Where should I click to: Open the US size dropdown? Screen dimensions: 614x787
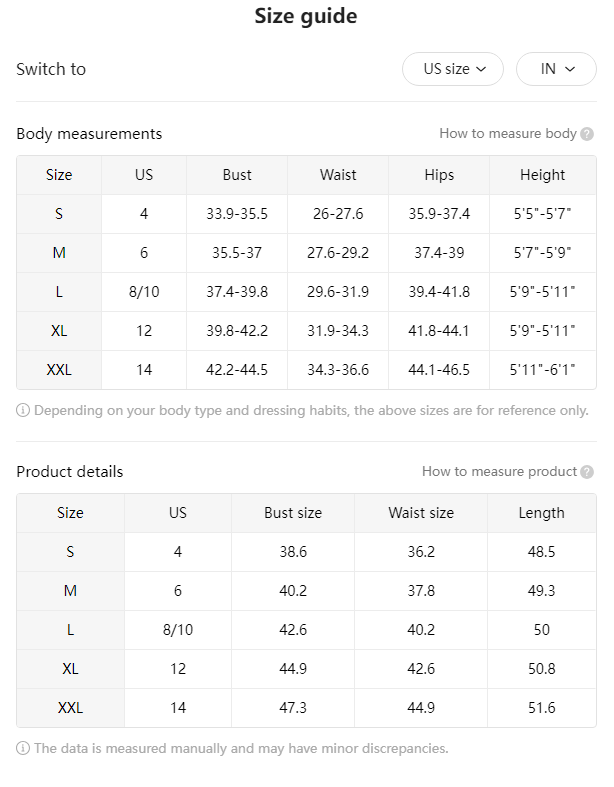click(452, 69)
